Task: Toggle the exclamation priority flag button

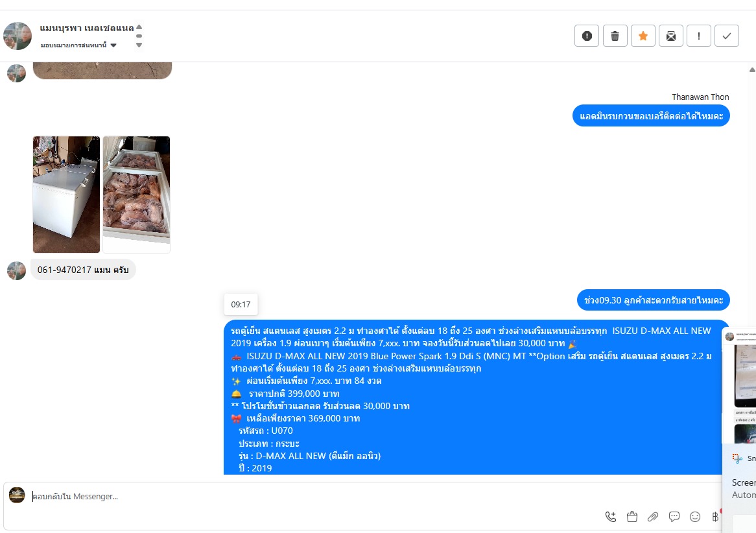Action: pyautogui.click(x=699, y=36)
